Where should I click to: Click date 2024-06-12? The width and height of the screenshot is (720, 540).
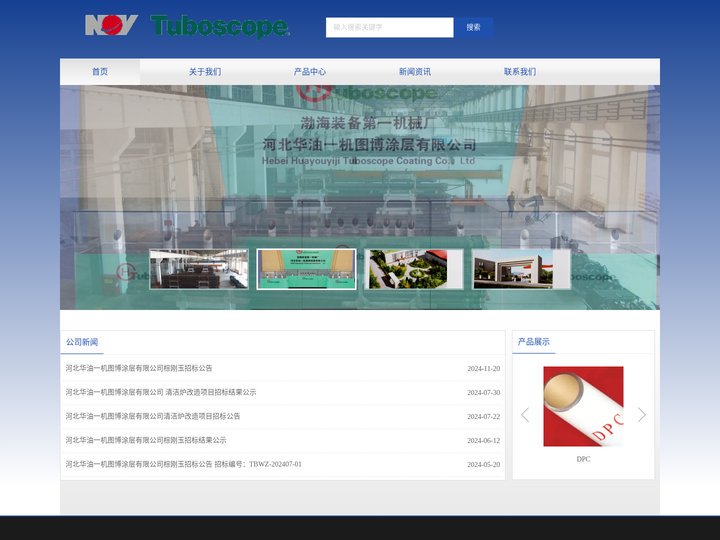click(484, 440)
